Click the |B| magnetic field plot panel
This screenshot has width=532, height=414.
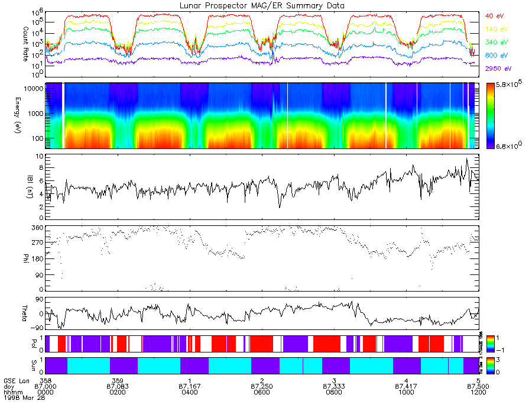262,187
